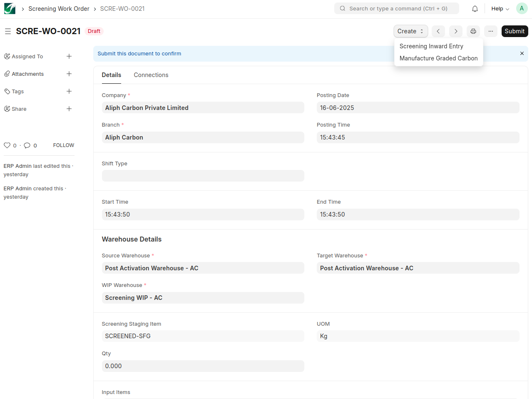Go to next document arrow
This screenshot has height=399, width=532.
click(456, 31)
